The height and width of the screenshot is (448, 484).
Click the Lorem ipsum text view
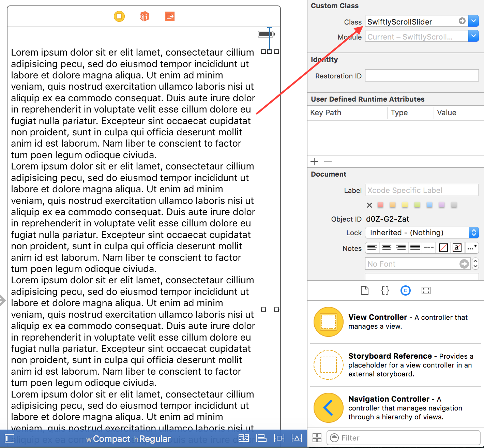[x=133, y=239]
